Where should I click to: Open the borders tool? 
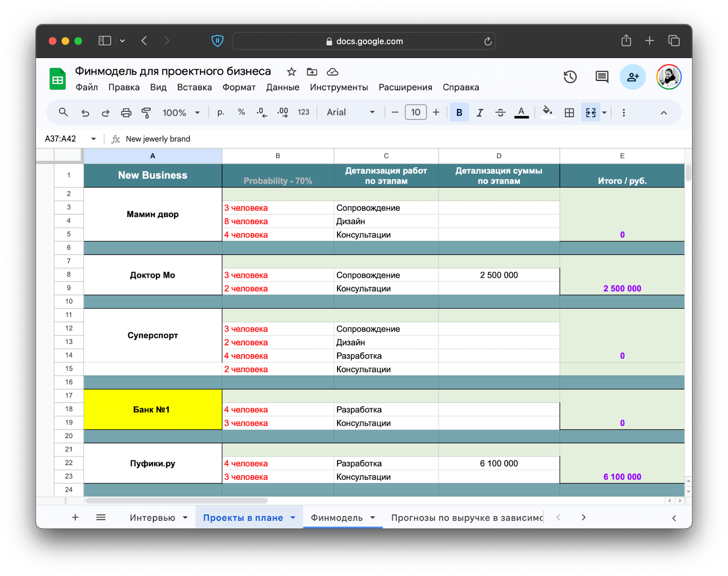[x=569, y=113]
